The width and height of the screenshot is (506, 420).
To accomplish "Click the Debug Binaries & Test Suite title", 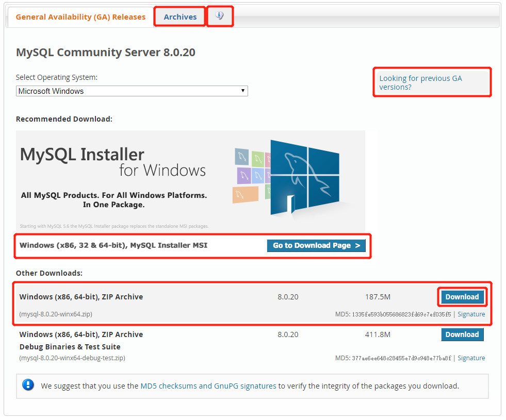I will (70, 347).
